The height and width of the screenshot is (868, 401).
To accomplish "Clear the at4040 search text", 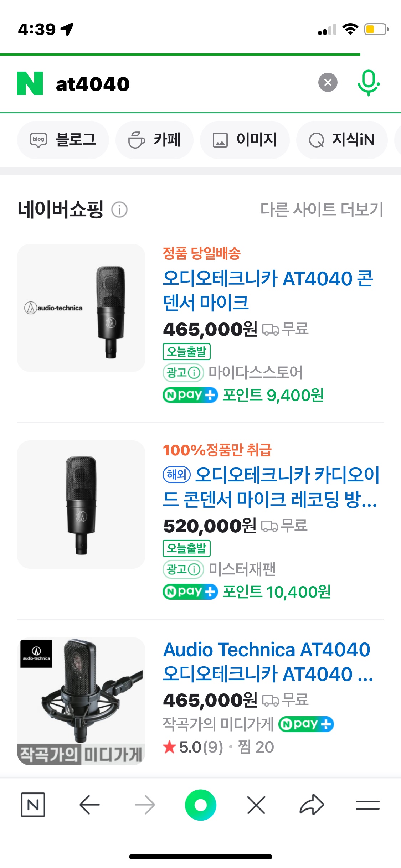I will click(328, 83).
